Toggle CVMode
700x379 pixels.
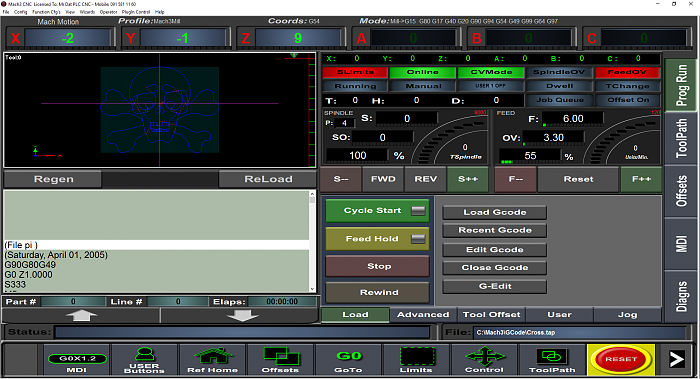(491, 72)
